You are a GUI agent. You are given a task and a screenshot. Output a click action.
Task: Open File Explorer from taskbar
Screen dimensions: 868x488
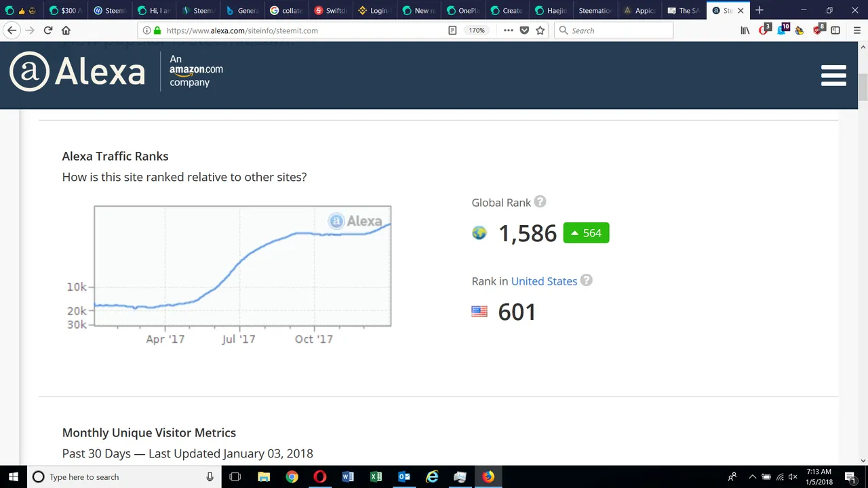pyautogui.click(x=264, y=476)
